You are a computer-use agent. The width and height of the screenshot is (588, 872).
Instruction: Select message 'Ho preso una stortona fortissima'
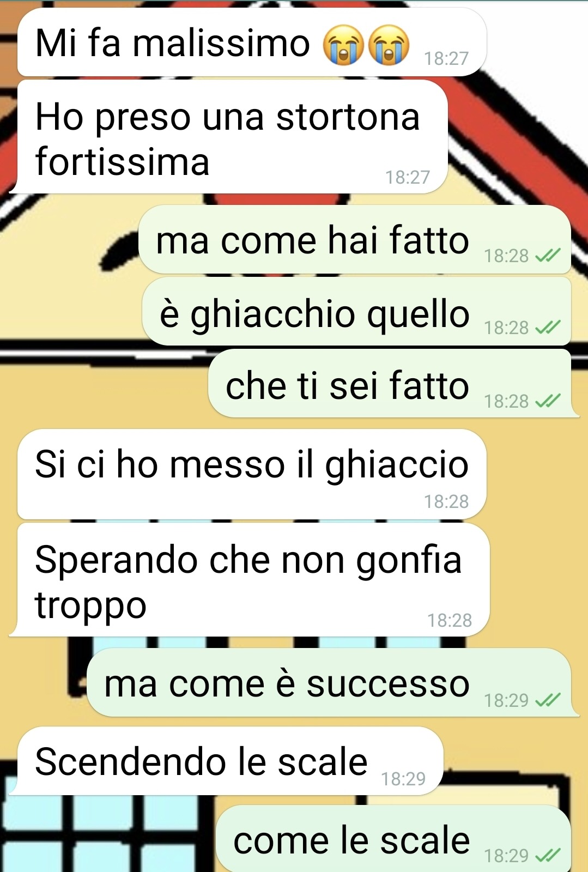pyautogui.click(x=229, y=137)
